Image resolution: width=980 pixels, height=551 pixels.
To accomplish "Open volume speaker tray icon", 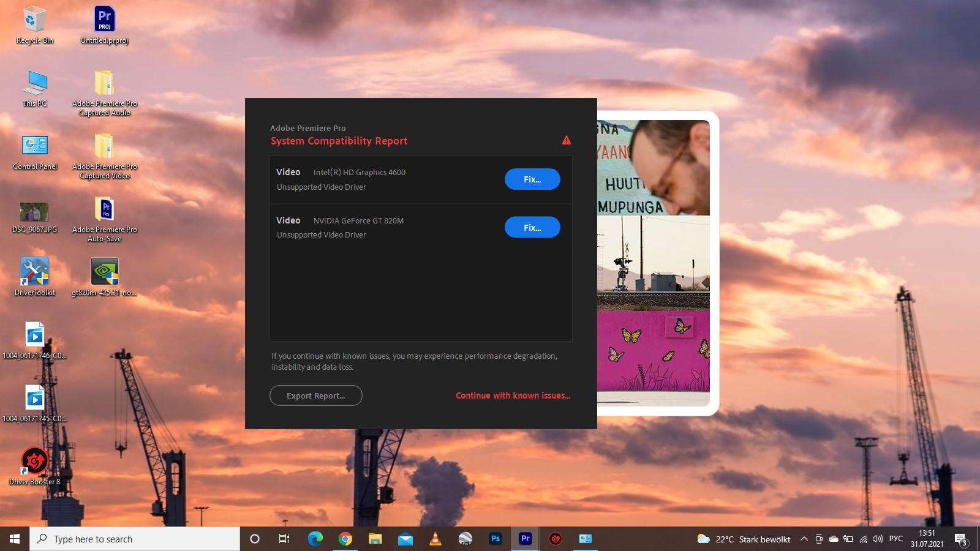I will (x=878, y=539).
